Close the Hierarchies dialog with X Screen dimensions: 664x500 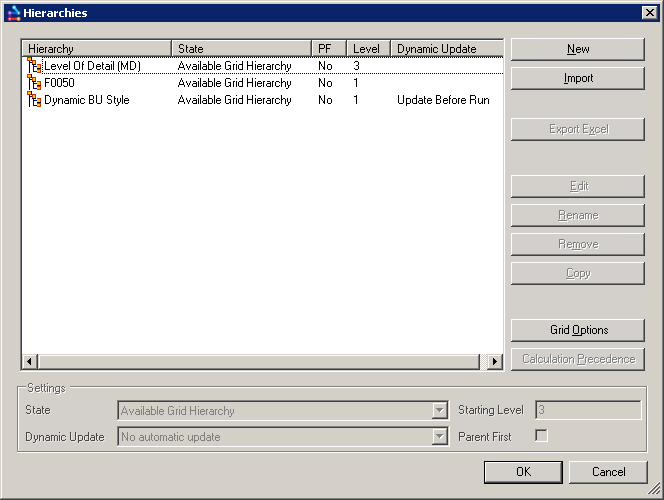649,13
